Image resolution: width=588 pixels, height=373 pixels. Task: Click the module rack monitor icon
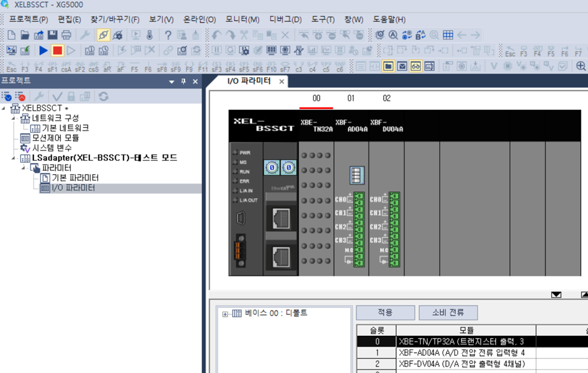pos(271,50)
